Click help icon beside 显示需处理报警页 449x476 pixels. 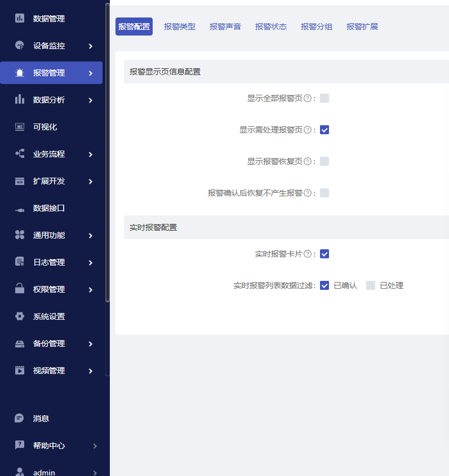[308, 130]
